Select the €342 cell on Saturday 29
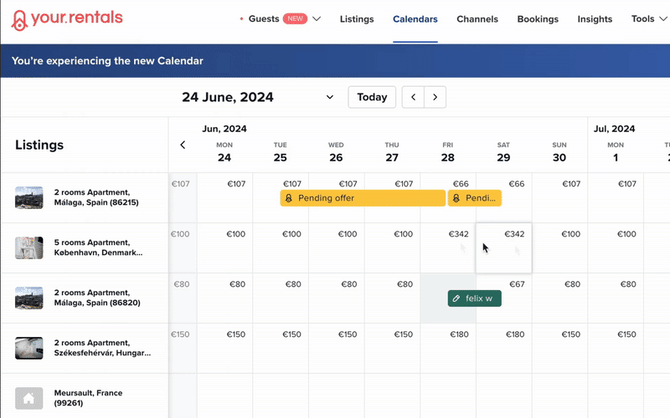The width and height of the screenshot is (670, 418). (504, 247)
